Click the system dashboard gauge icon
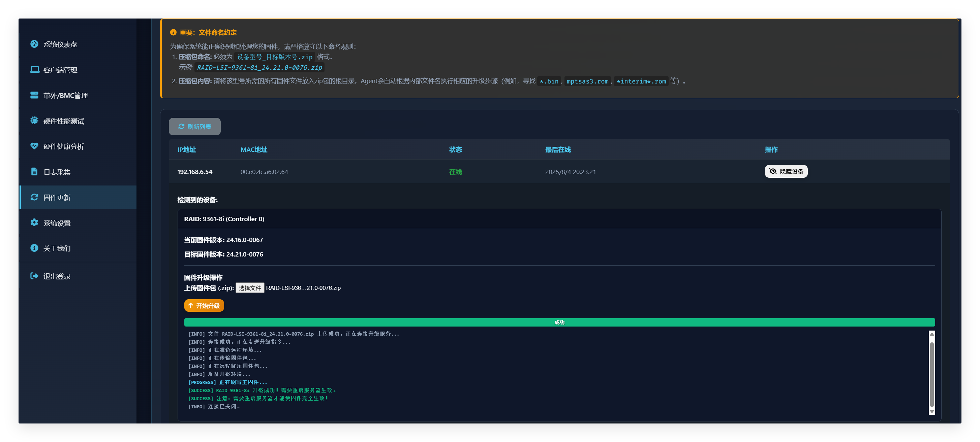 click(34, 44)
